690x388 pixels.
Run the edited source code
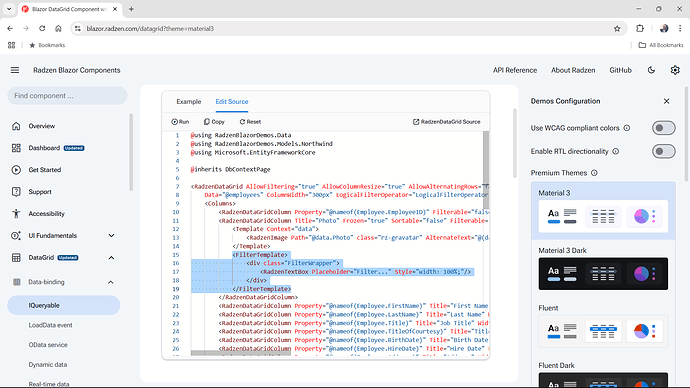pyautogui.click(x=180, y=122)
